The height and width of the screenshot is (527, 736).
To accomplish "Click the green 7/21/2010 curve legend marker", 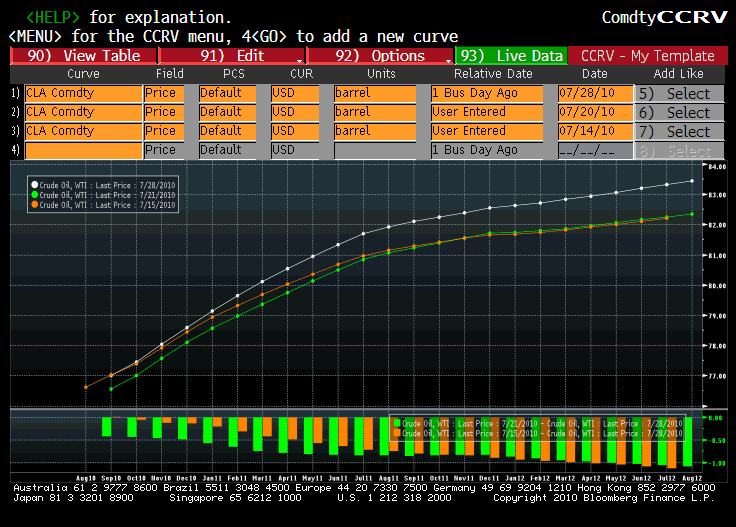I will [35, 195].
